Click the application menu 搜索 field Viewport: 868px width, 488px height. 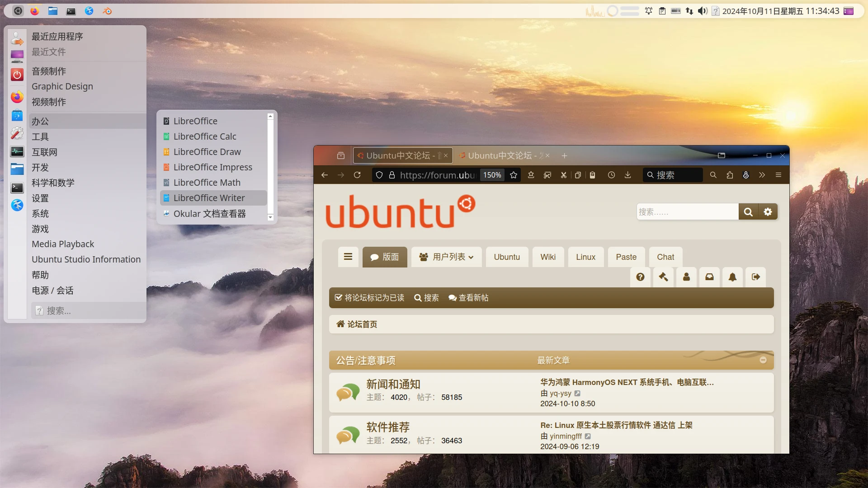click(x=88, y=311)
